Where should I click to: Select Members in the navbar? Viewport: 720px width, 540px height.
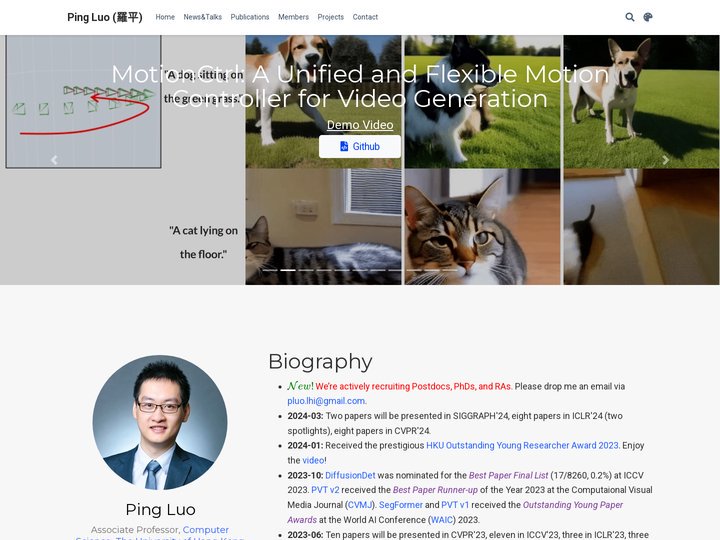pos(293,17)
